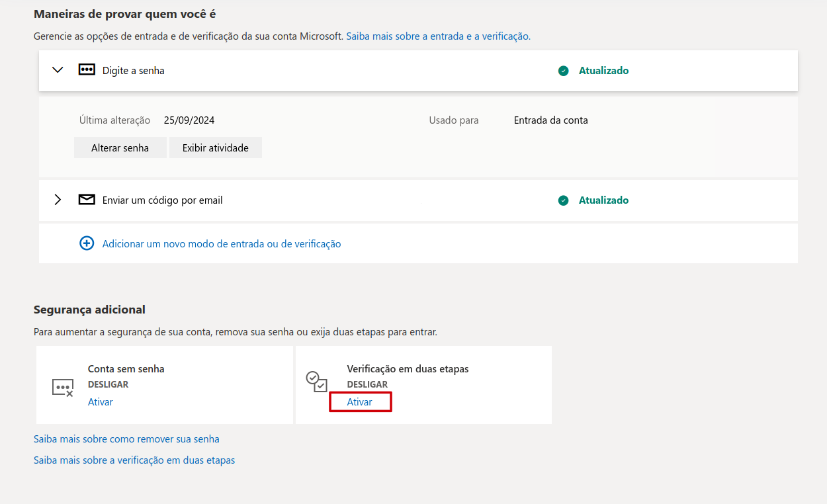Collapse the "Digite a senha" section chevron
This screenshot has height=504, width=827.
tap(58, 70)
